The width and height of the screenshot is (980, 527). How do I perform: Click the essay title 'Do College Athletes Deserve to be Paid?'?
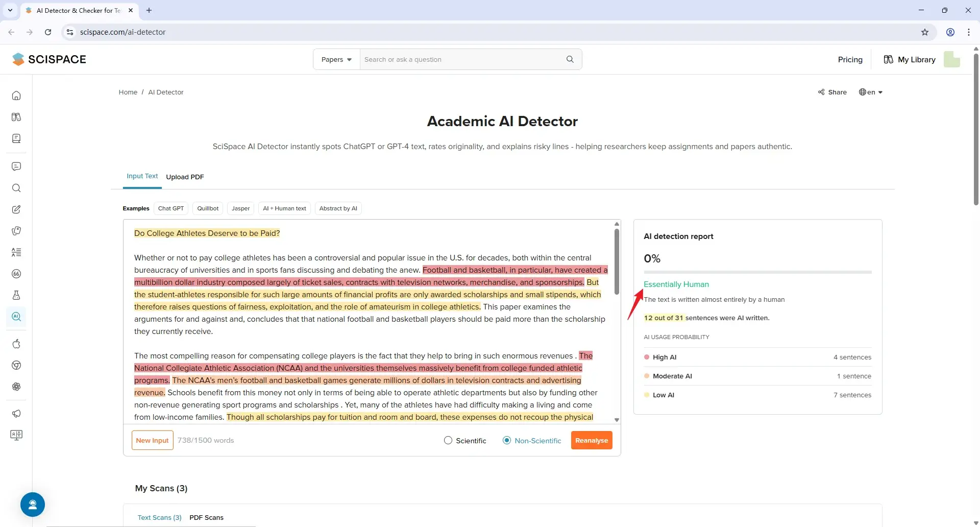click(x=207, y=233)
